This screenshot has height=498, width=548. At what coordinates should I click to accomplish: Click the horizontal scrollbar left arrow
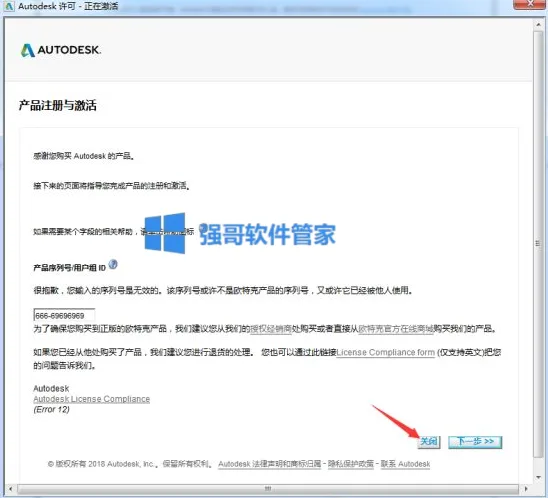click(10, 489)
